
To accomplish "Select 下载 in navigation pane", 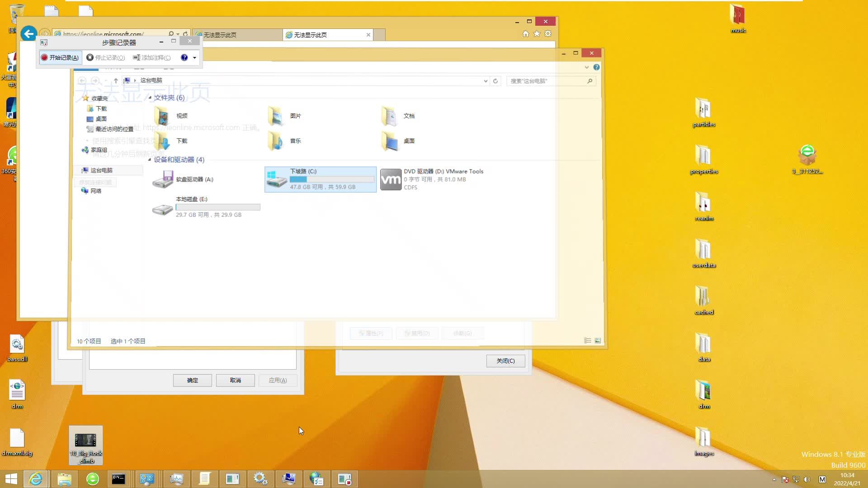I will (x=101, y=108).
